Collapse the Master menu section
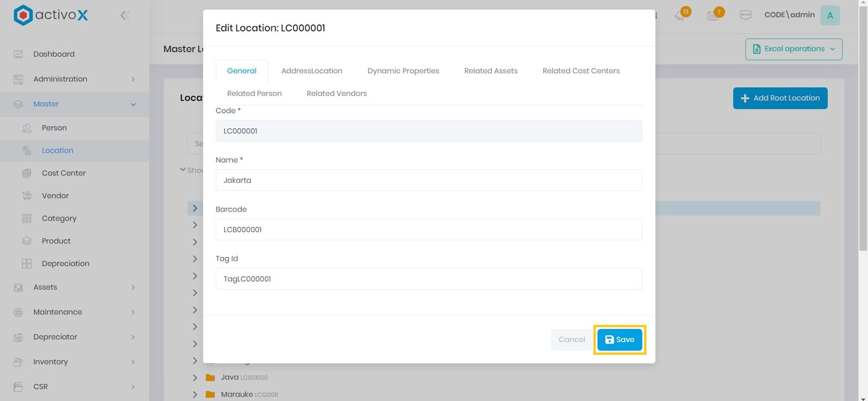Screen dimensions: 868x401 click(x=133, y=104)
